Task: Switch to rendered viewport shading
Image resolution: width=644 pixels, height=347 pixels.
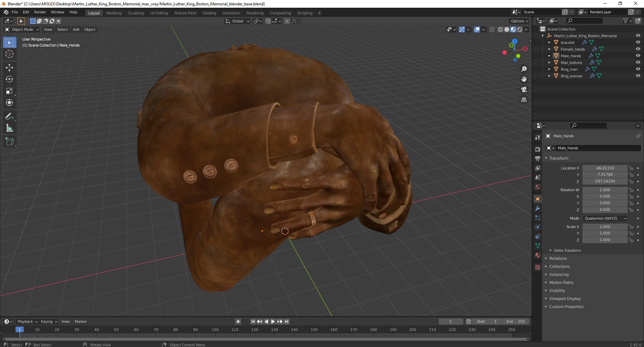Action: tap(520, 29)
